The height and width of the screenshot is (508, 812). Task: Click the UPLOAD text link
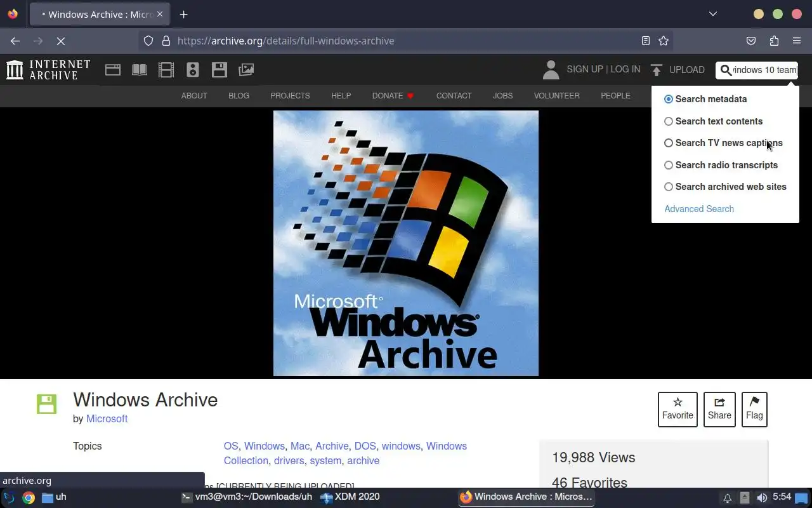pos(687,70)
